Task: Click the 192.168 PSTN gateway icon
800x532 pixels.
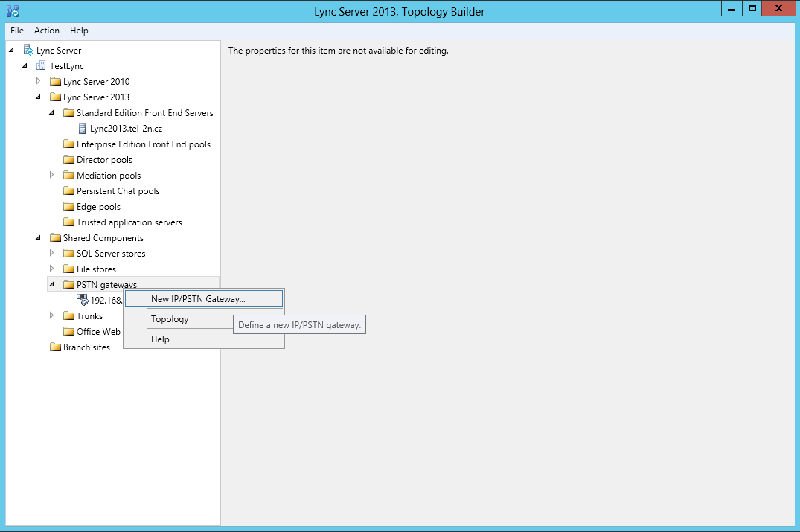Action: pos(83,300)
